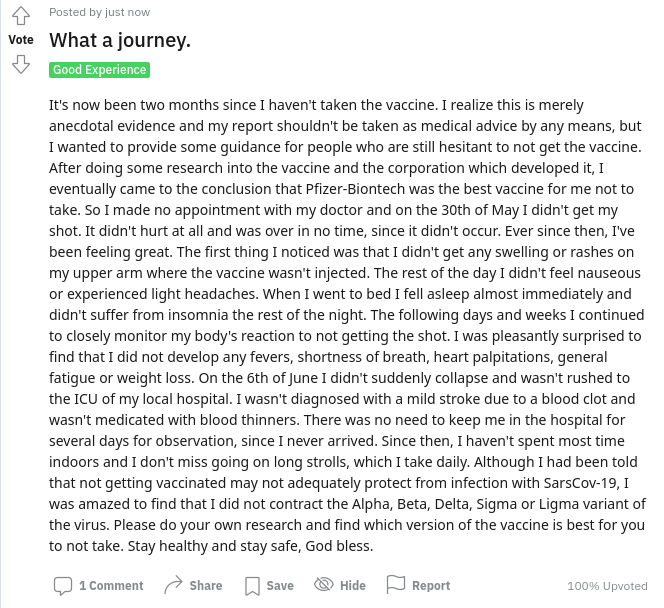Click the Report flag icon

click(x=396, y=584)
